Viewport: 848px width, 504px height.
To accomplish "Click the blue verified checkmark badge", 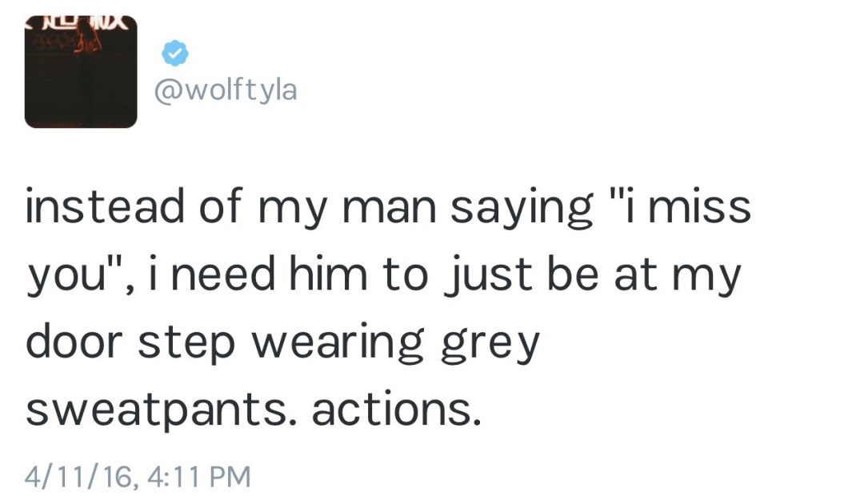I will [x=174, y=54].
